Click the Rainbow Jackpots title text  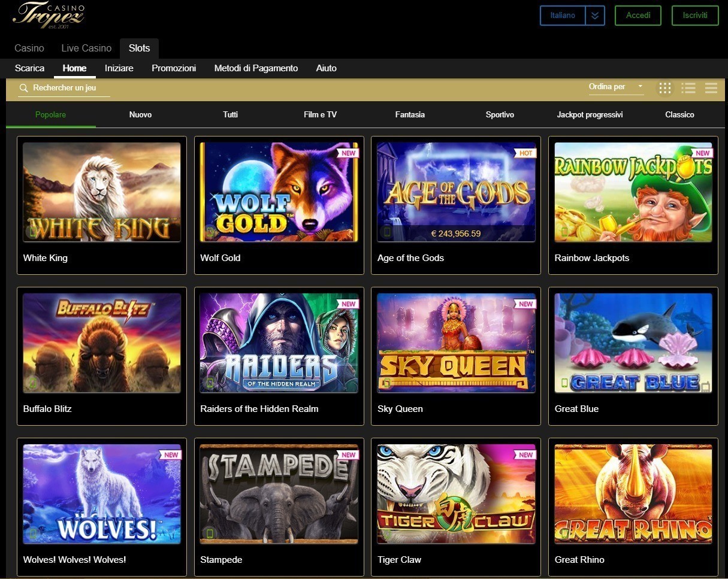coord(592,258)
